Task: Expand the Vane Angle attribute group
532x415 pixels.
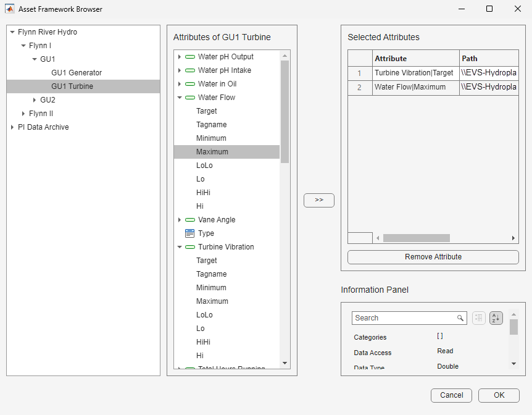Action: 179,219
